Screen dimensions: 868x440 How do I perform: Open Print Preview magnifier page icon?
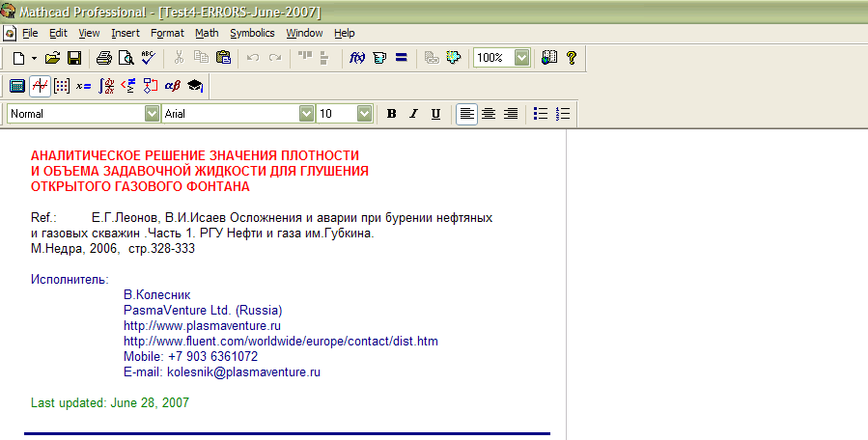point(126,58)
